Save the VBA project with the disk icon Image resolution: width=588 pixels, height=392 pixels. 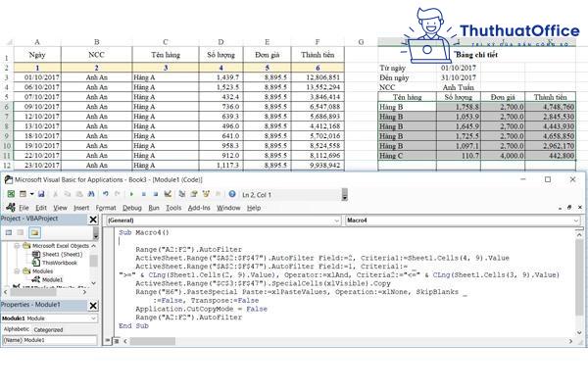[x=41, y=194]
